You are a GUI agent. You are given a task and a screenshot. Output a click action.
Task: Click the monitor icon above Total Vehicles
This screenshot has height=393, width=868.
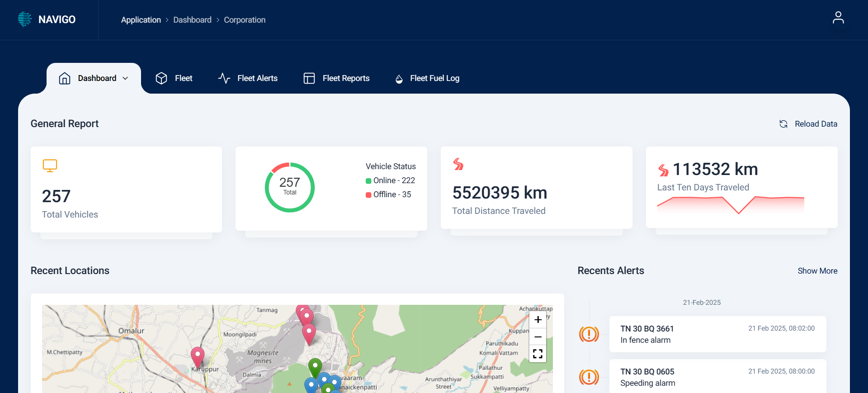click(50, 166)
